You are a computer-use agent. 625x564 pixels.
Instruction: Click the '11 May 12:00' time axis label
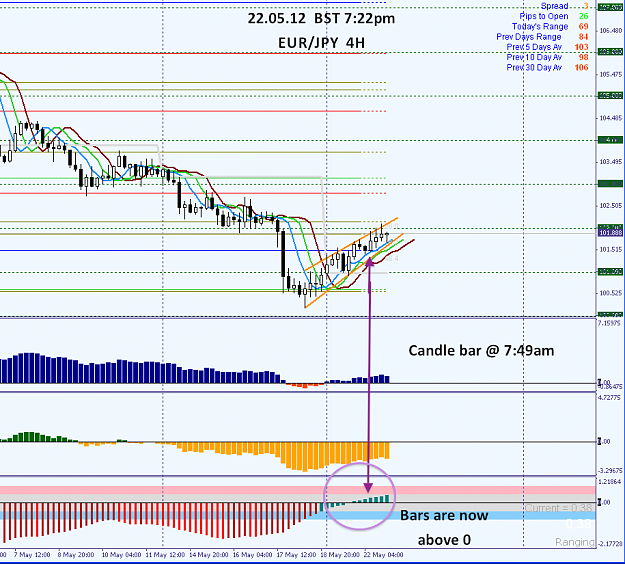pyautogui.click(x=165, y=555)
